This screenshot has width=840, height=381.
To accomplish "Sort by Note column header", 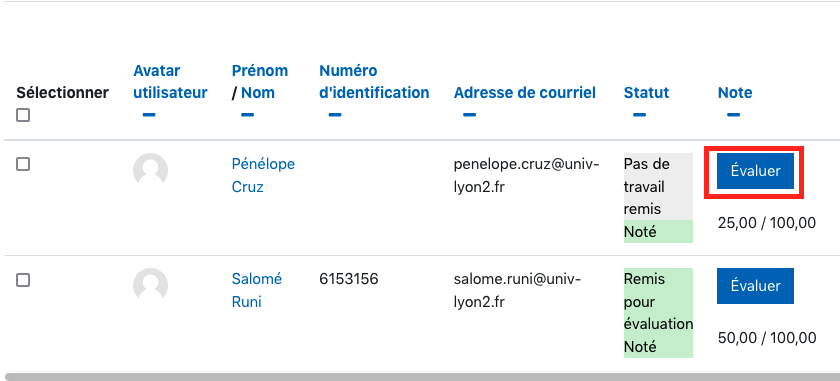I will [x=735, y=93].
